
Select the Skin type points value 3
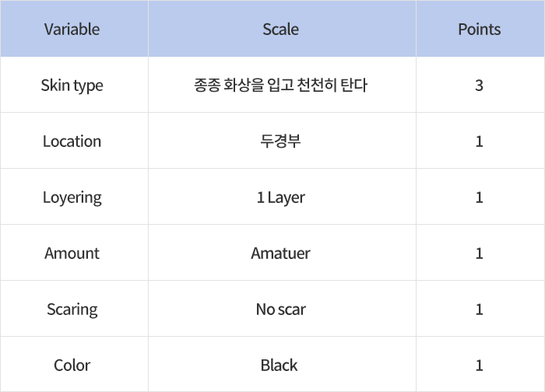479,86
